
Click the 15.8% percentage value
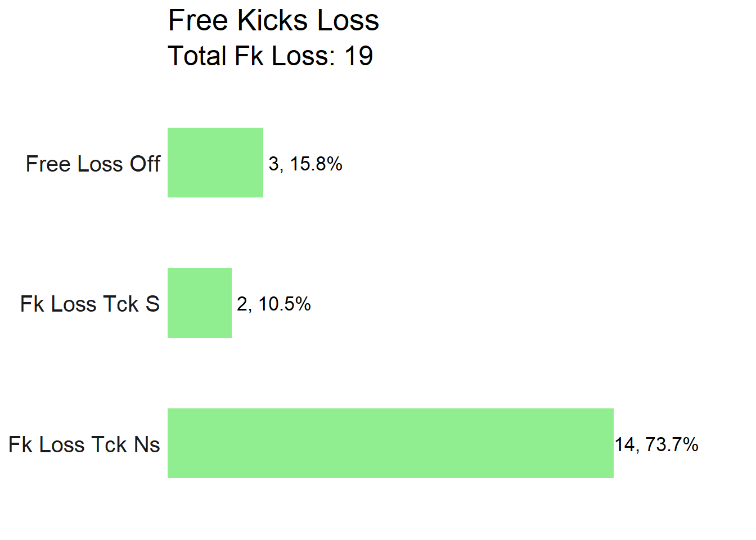tap(316, 164)
